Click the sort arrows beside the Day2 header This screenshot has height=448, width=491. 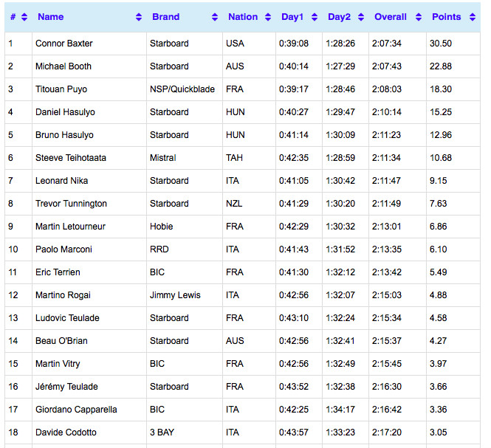click(360, 17)
